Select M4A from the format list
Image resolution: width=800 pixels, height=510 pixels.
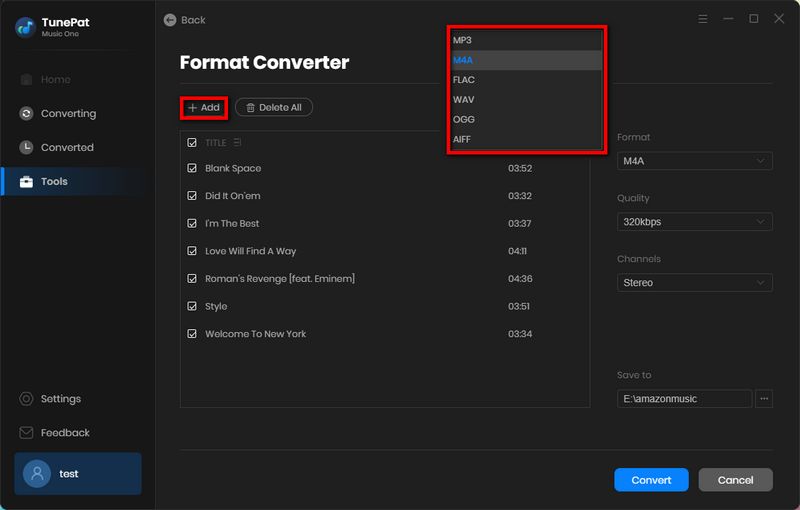527,60
